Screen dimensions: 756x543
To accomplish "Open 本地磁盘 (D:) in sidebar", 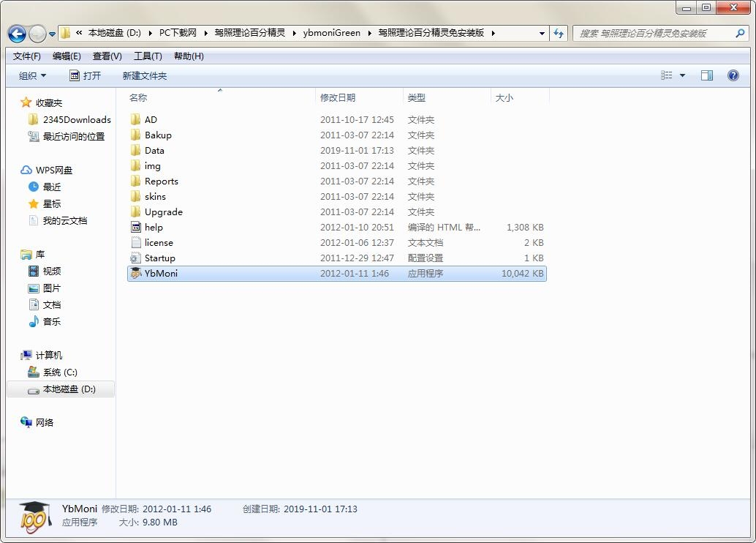I will [61, 389].
